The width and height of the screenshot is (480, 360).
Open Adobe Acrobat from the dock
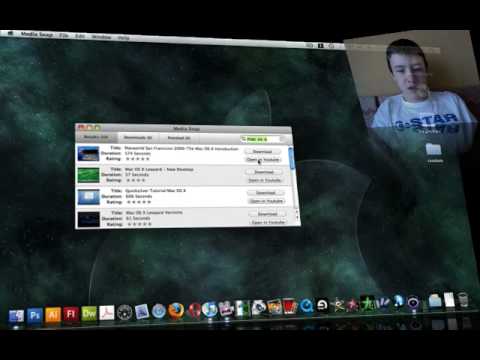[107, 313]
